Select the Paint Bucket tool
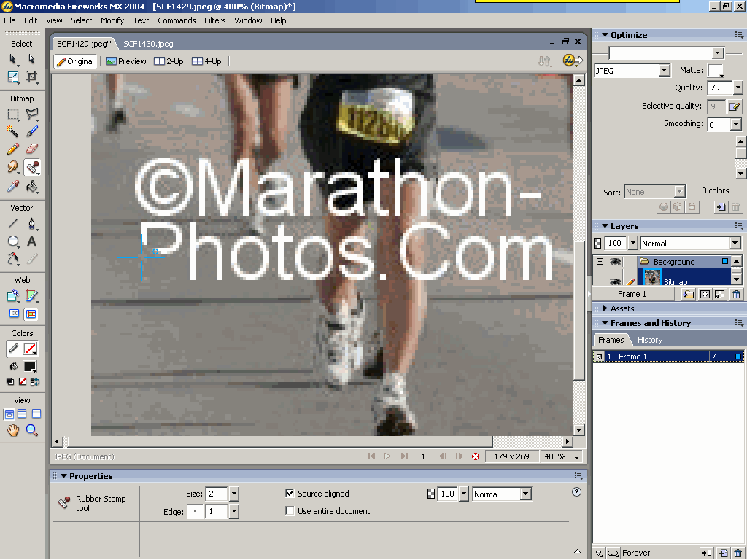Image resolution: width=747 pixels, height=560 pixels. coord(31,186)
